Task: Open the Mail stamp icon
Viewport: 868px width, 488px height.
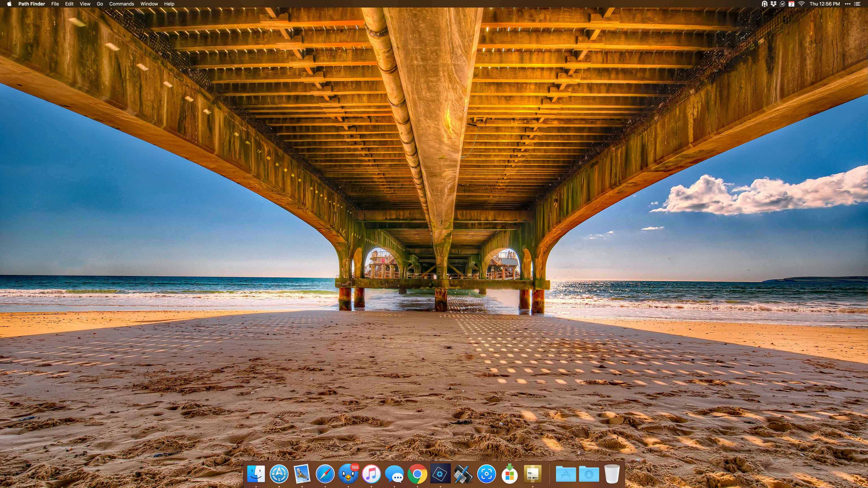Action: (x=302, y=474)
